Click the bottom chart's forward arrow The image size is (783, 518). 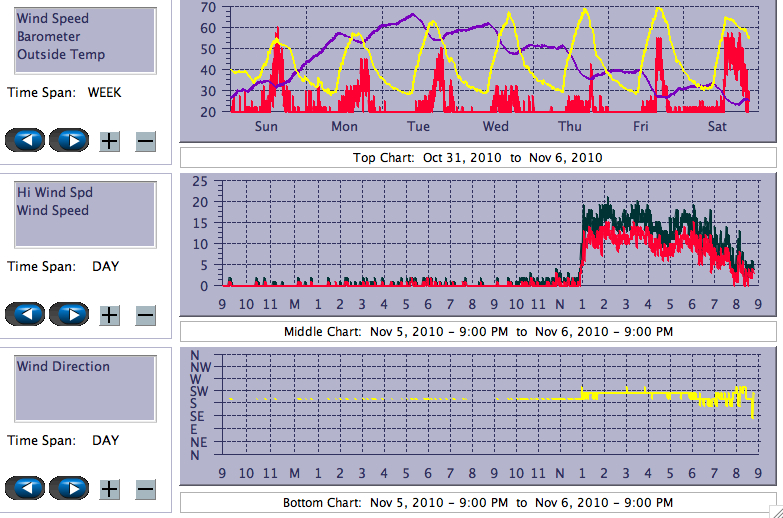[x=70, y=488]
